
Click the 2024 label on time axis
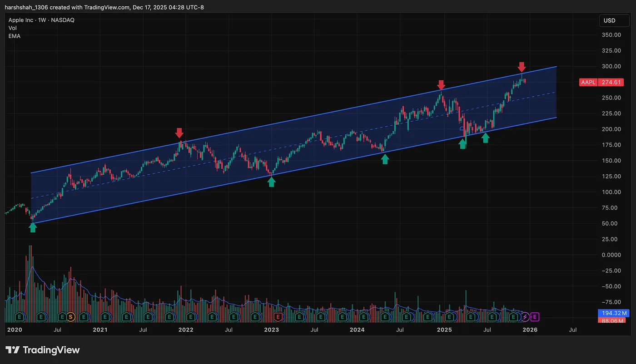point(358,330)
